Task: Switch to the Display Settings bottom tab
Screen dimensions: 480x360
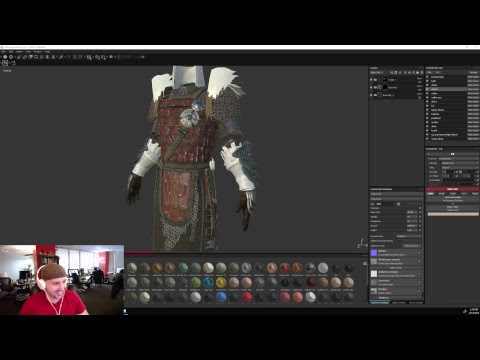Action: coord(399,303)
